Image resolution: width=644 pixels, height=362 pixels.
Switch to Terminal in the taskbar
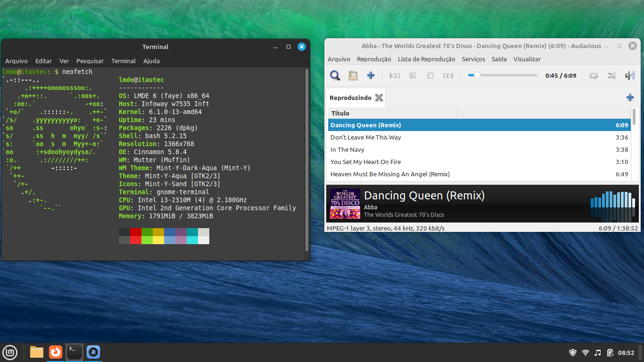pos(74,352)
